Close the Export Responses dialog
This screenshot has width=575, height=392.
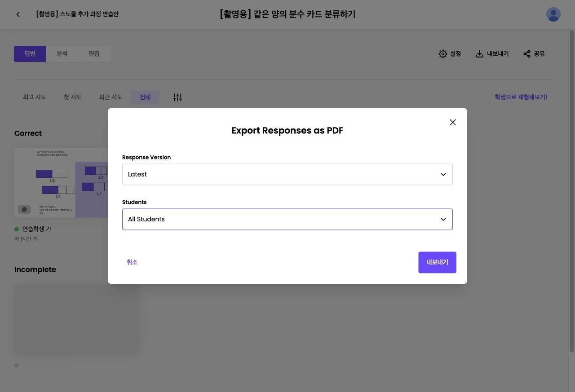tap(453, 123)
